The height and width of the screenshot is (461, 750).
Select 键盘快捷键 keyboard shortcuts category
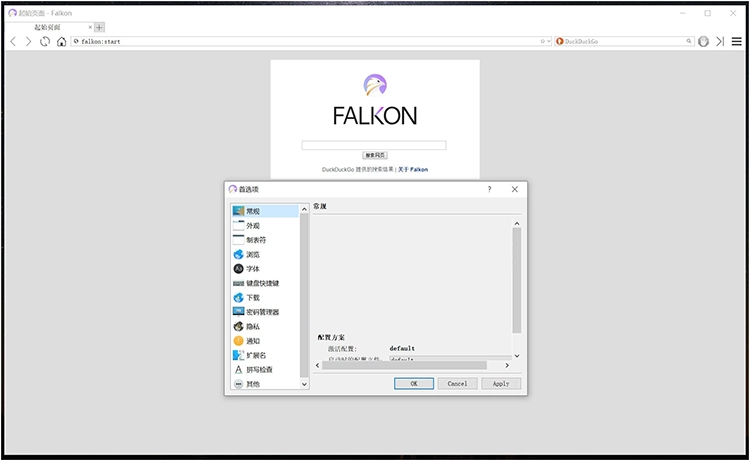[x=262, y=283]
